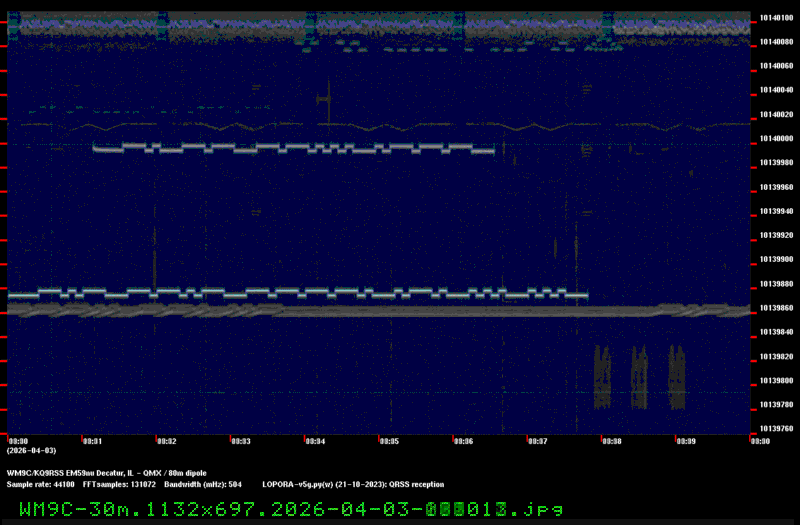Click the 10140040 frequency label
Screen dimensions: 800x525
pos(776,90)
